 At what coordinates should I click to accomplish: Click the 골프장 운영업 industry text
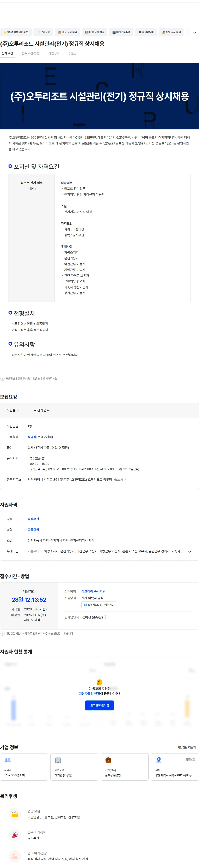pyautogui.click(x=113, y=775)
